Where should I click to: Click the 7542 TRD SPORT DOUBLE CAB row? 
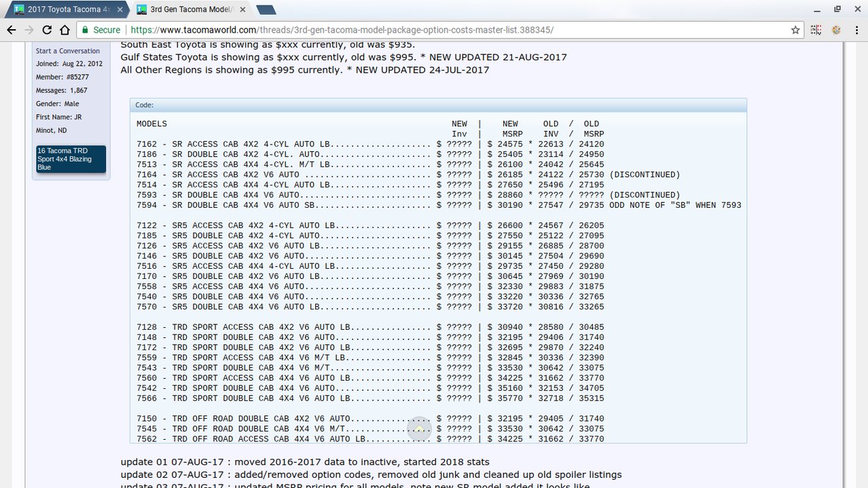(370, 388)
